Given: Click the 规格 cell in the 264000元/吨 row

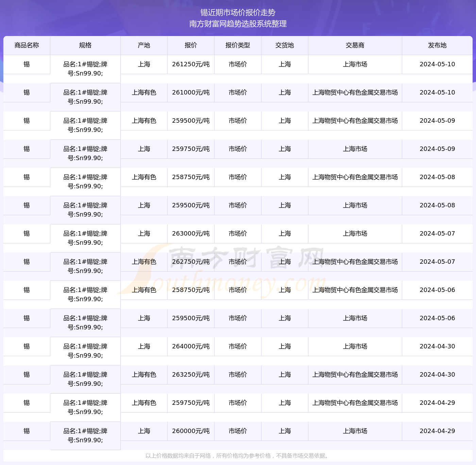Looking at the screenshot, I should (85, 351).
